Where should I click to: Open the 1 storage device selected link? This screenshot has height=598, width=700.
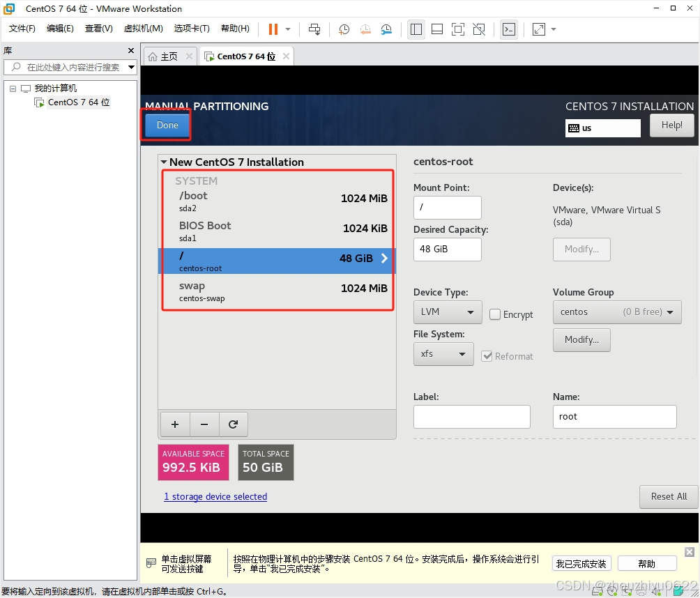[x=215, y=497]
